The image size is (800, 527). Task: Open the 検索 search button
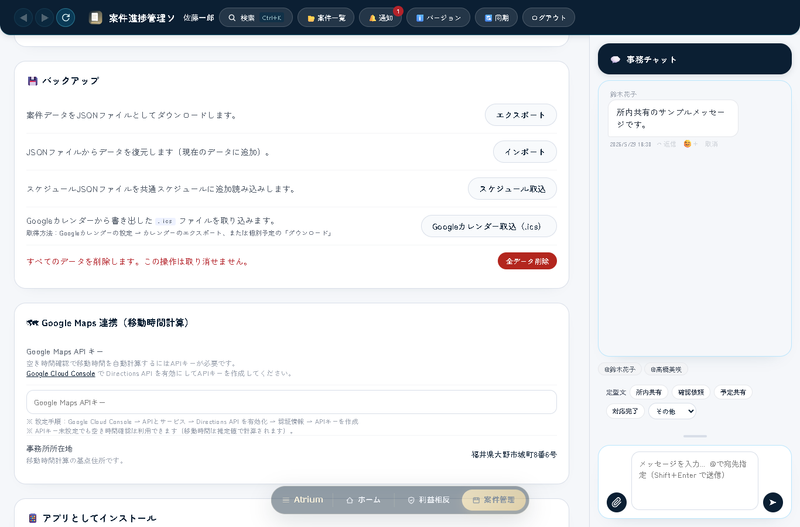(256, 18)
